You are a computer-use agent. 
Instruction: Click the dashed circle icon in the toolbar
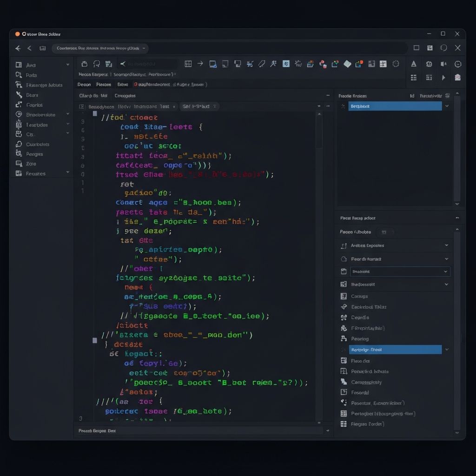click(396, 64)
